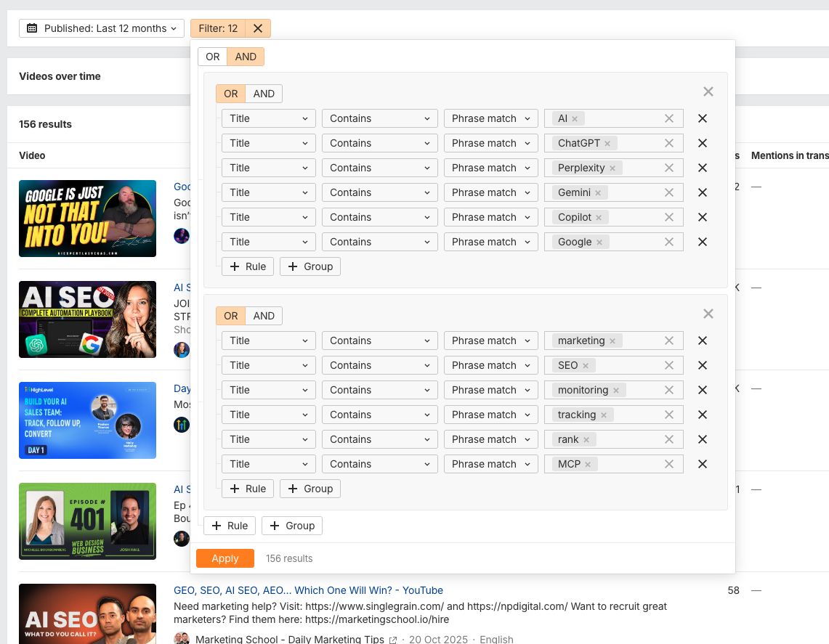The width and height of the screenshot is (829, 644).
Task: Delete the MCP title rule using its X icon
Action: point(702,464)
